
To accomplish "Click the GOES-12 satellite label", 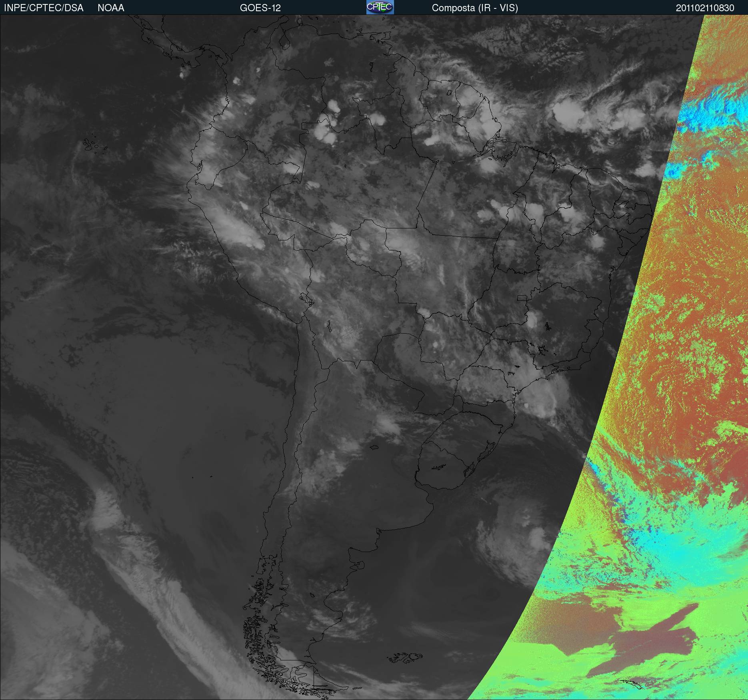I will click(260, 8).
